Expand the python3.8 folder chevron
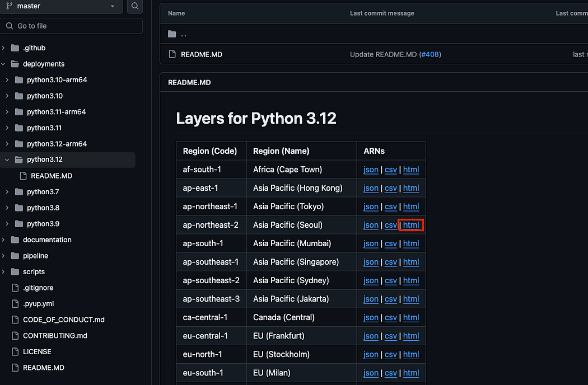The width and height of the screenshot is (588, 385). point(7,208)
